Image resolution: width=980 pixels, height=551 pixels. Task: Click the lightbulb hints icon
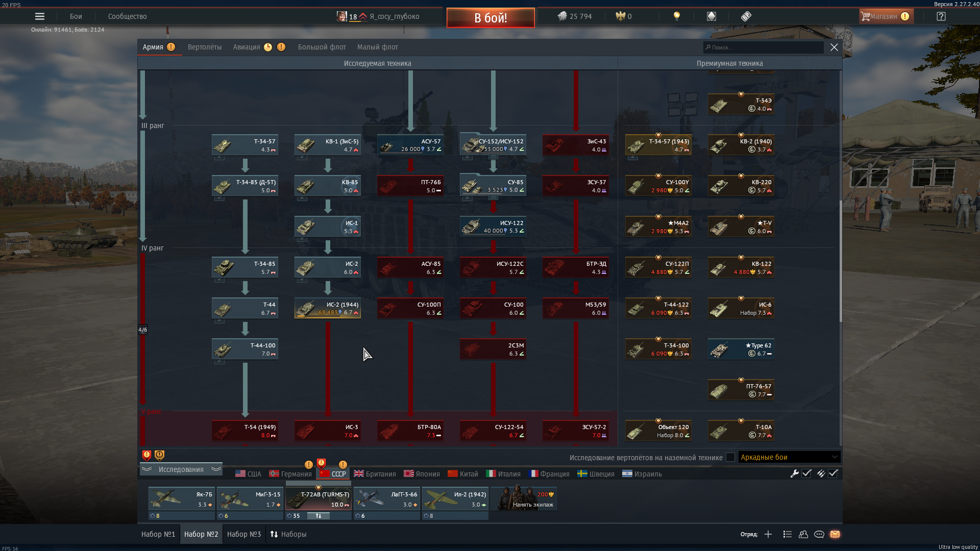click(x=677, y=16)
